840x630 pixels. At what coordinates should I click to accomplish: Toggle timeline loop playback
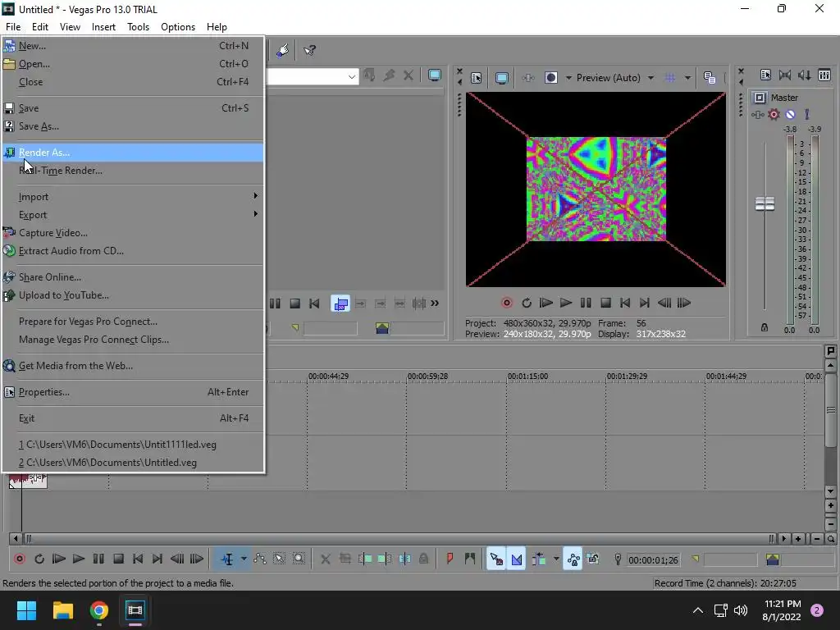point(39,559)
